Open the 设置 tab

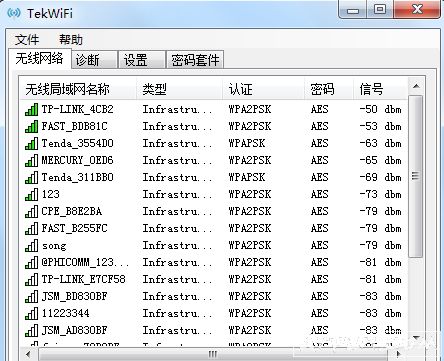pos(142,60)
